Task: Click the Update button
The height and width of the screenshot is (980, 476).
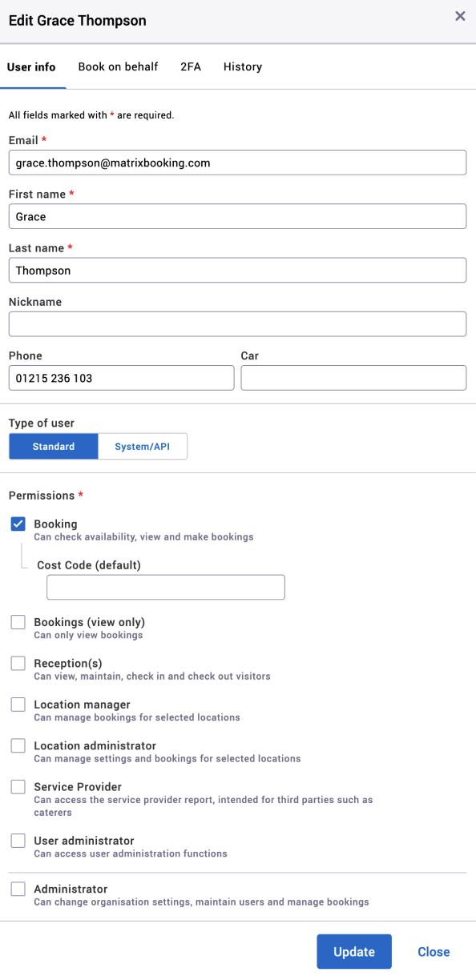Action: click(x=353, y=951)
